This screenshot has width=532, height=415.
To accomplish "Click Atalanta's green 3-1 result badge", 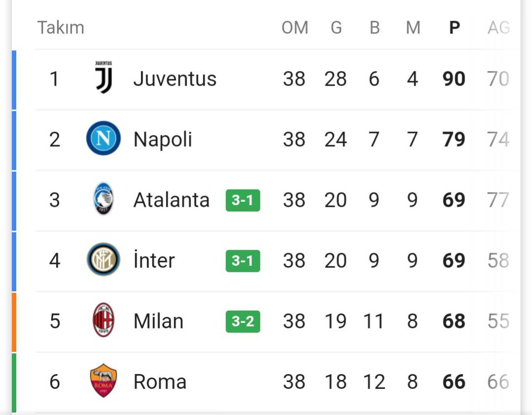I will point(243,200).
